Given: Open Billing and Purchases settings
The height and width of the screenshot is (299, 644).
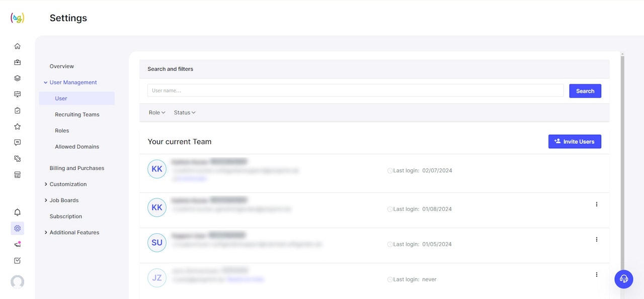Looking at the screenshot, I should 77,168.
